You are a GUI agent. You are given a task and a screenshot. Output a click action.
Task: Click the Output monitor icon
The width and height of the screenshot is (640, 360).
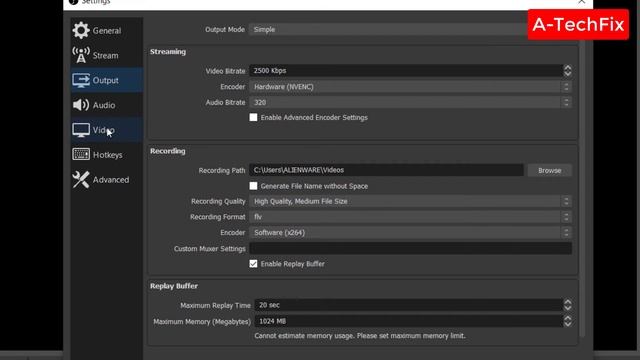81,80
